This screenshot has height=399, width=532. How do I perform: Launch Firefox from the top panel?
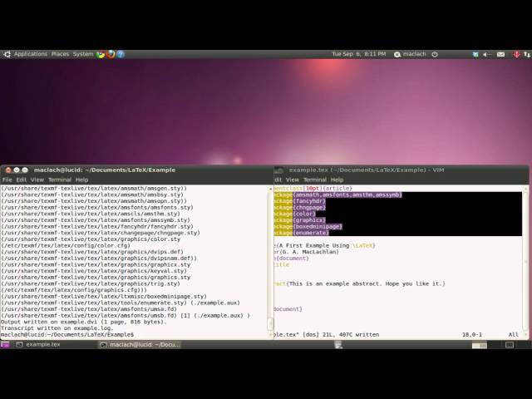pos(111,54)
